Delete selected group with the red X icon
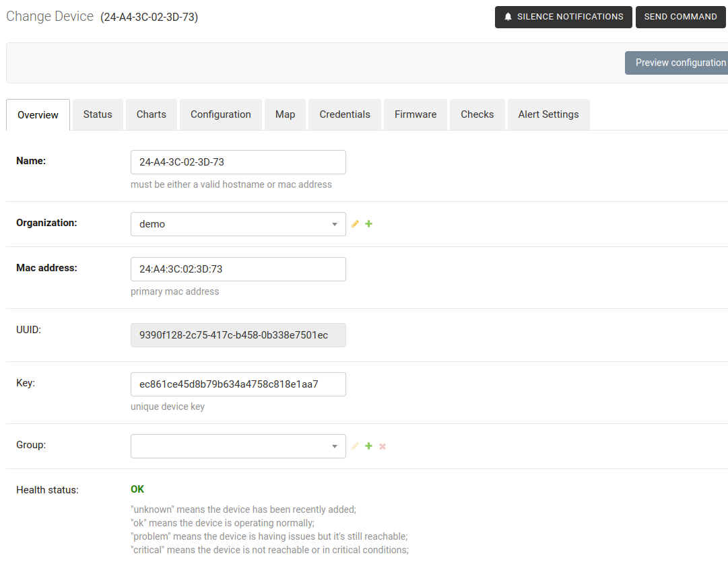 click(x=383, y=446)
